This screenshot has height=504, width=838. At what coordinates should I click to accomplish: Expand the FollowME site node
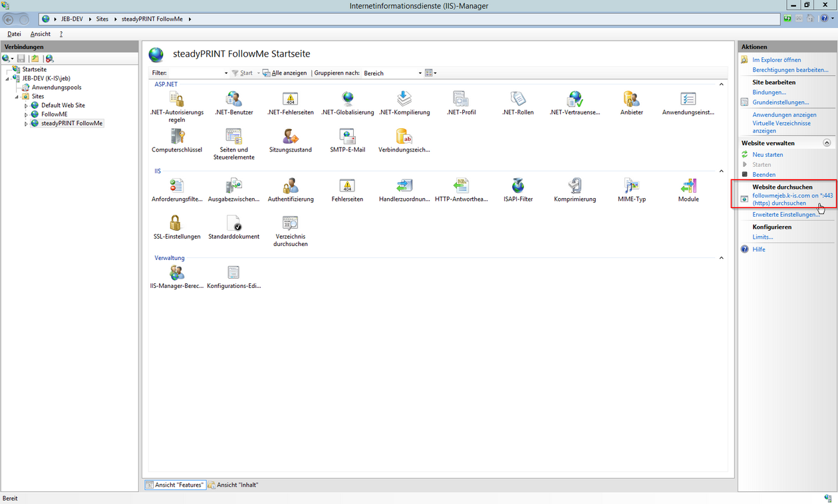tap(27, 114)
